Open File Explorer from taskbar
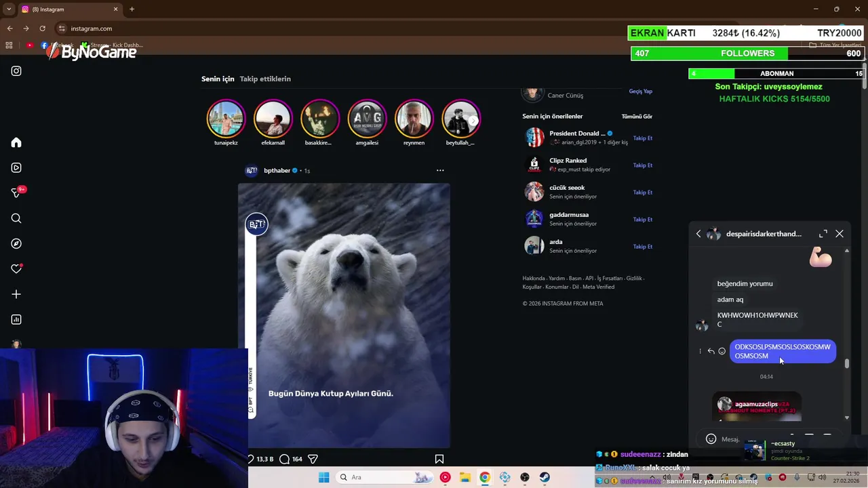 pos(465,477)
